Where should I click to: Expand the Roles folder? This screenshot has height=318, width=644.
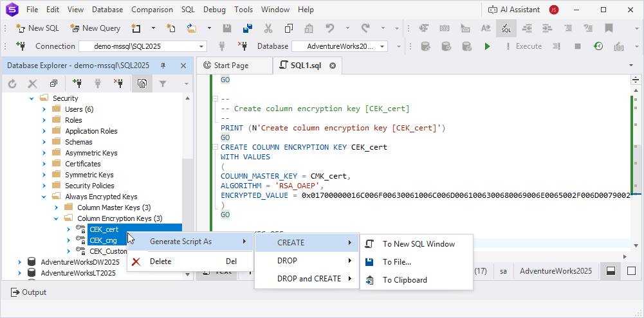(x=44, y=120)
